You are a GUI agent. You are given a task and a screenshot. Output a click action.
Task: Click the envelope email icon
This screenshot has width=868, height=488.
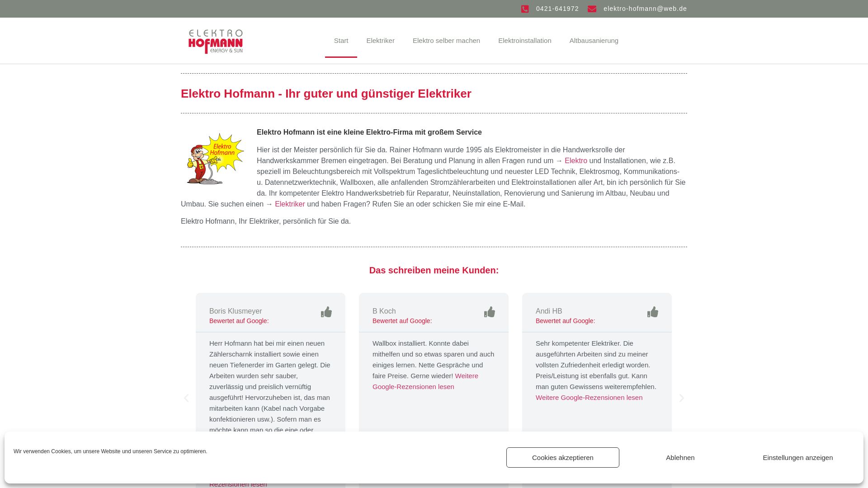592,9
